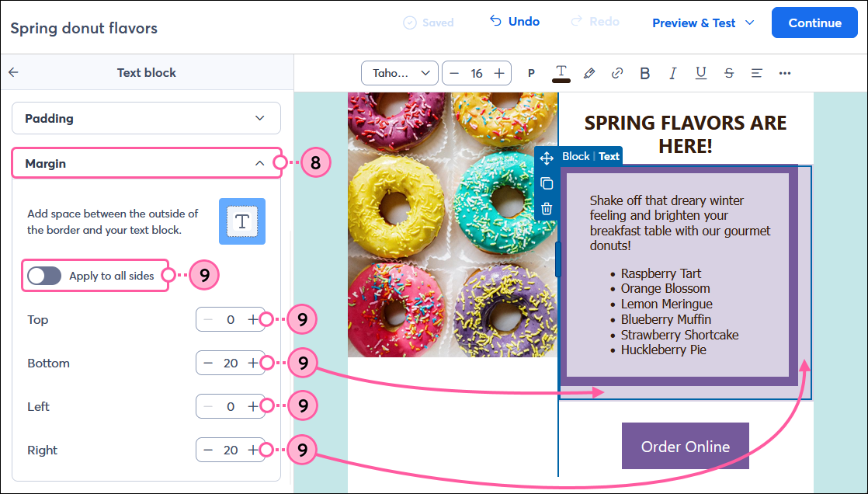Click the Saved status indicator
This screenshot has width=868, height=494.
[429, 23]
